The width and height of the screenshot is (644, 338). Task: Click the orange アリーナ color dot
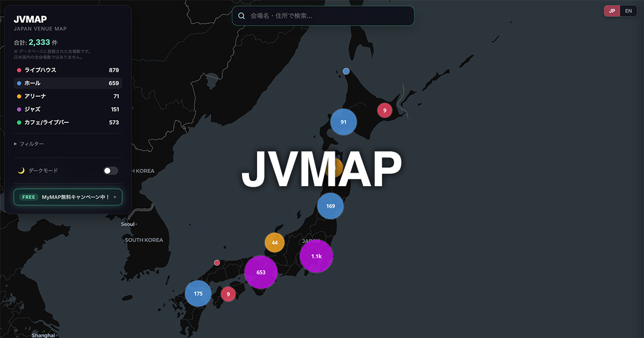19,97
